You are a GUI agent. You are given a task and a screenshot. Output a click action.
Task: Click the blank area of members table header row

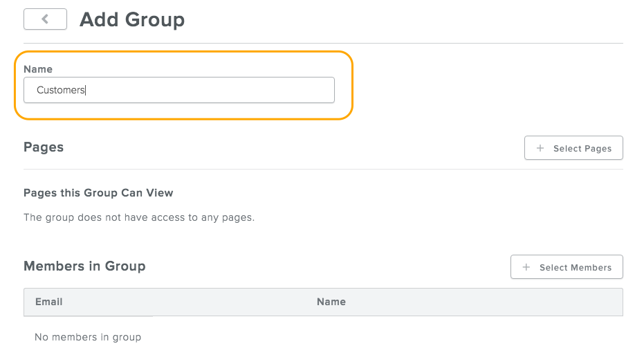coord(484,302)
